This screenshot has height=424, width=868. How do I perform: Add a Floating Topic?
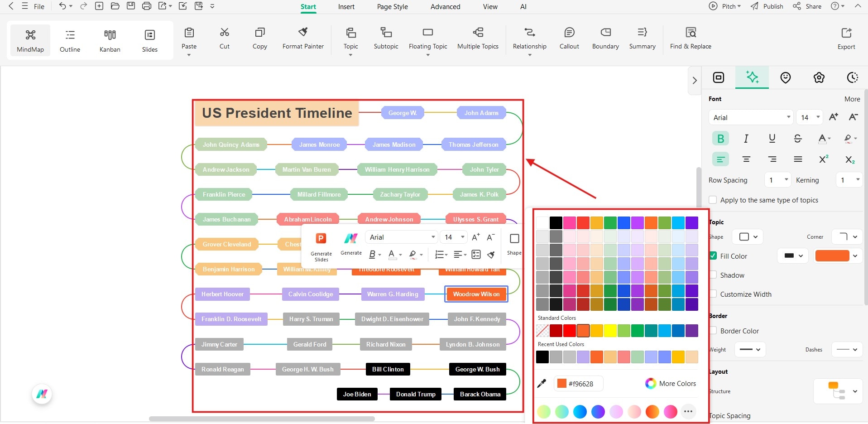pos(427,39)
